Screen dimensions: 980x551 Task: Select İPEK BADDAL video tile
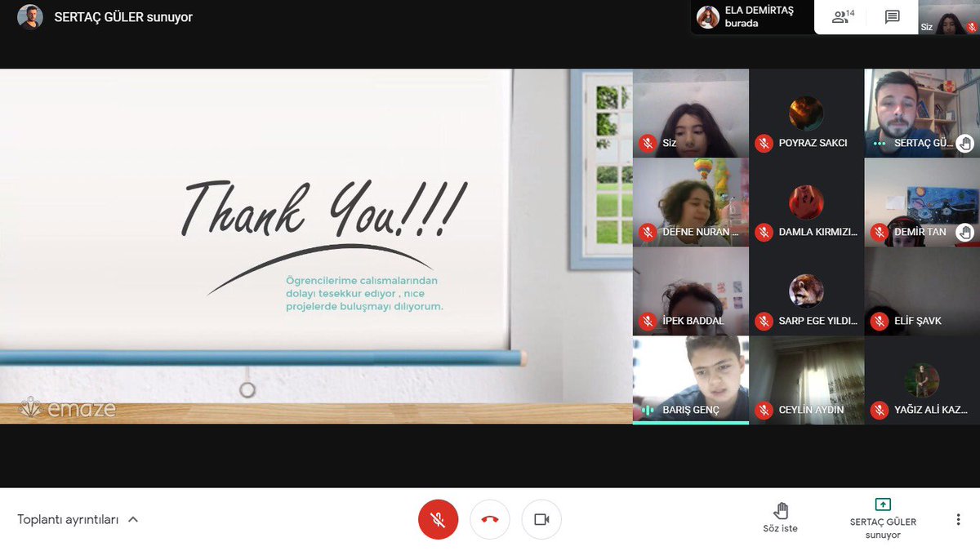click(x=691, y=291)
